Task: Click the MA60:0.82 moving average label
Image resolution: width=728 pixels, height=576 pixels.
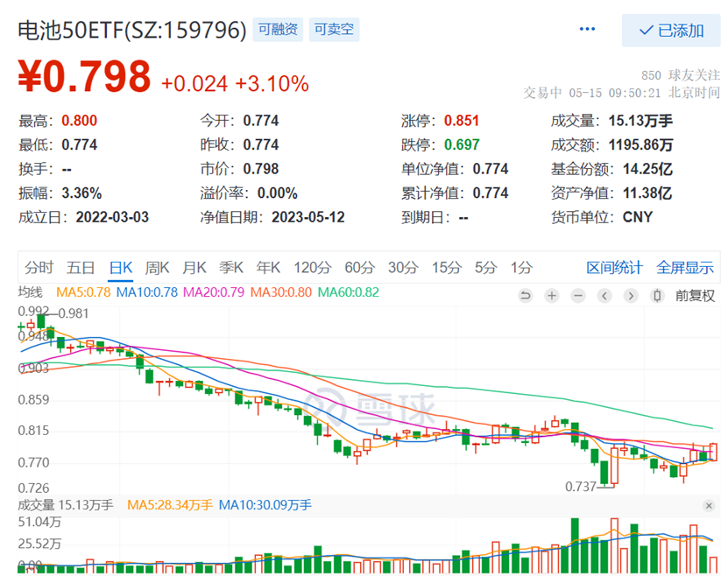Action: tap(348, 292)
